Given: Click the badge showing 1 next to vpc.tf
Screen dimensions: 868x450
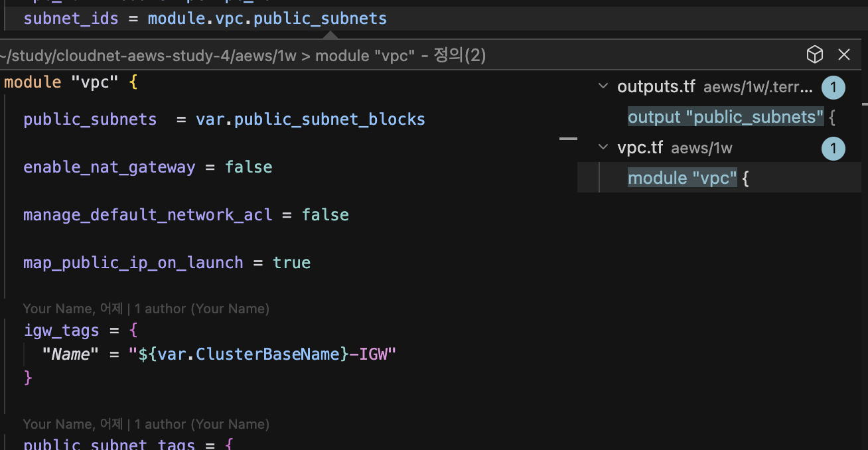Looking at the screenshot, I should (833, 148).
